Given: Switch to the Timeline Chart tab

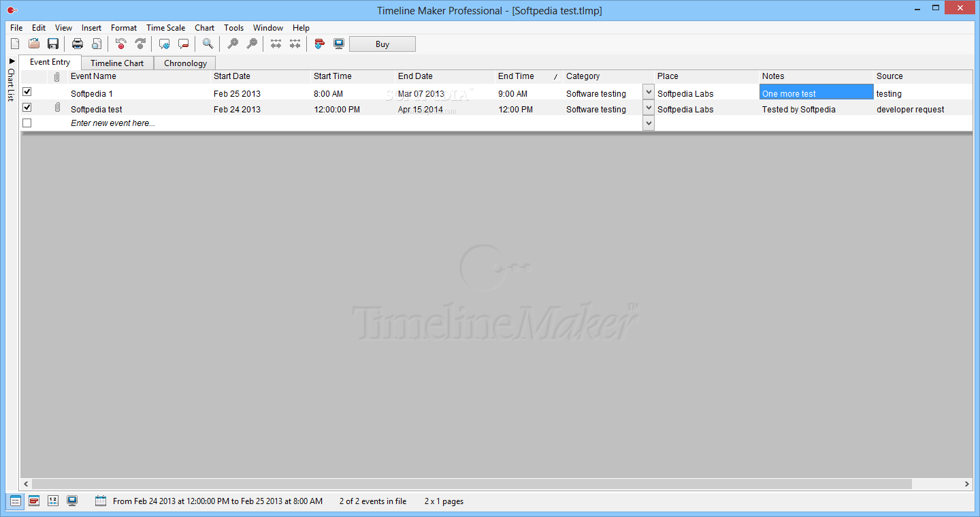Looking at the screenshot, I should (117, 63).
